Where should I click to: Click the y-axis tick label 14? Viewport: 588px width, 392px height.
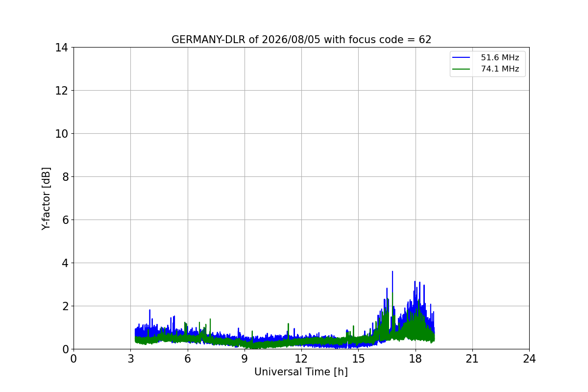(x=61, y=48)
